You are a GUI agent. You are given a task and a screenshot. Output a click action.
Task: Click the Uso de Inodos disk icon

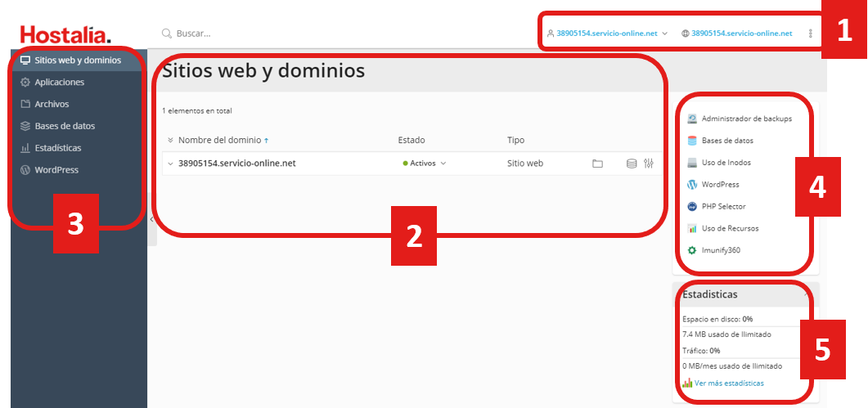[692, 163]
